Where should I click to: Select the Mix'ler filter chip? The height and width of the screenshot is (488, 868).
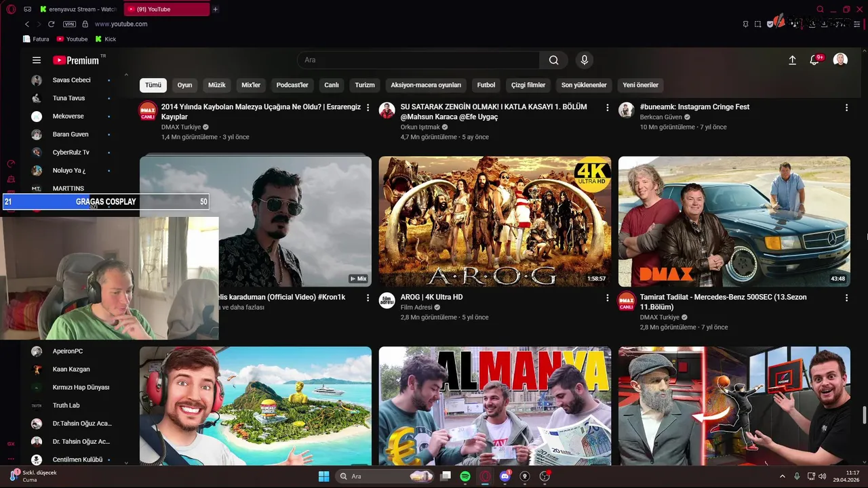point(251,85)
